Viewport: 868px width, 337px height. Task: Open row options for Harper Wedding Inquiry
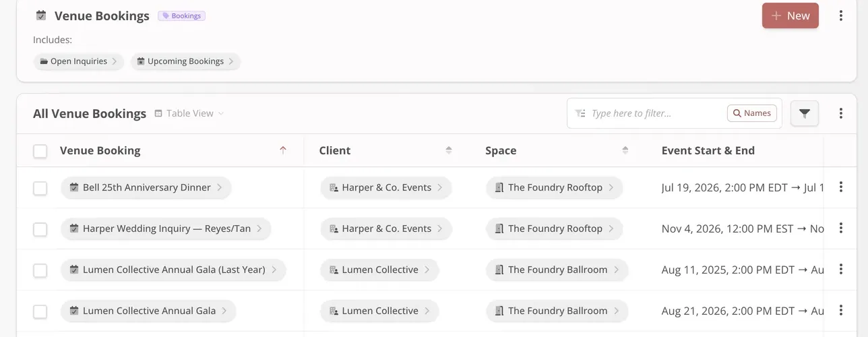tap(840, 228)
